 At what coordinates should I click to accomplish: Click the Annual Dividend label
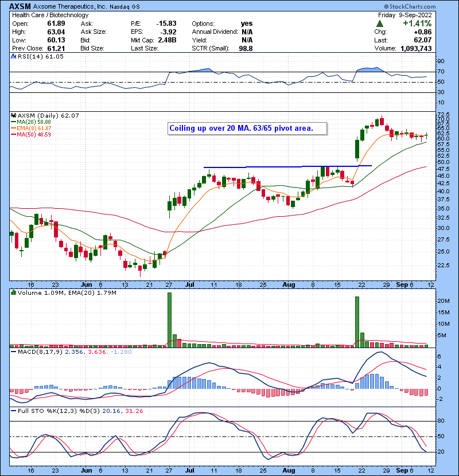coord(215,32)
